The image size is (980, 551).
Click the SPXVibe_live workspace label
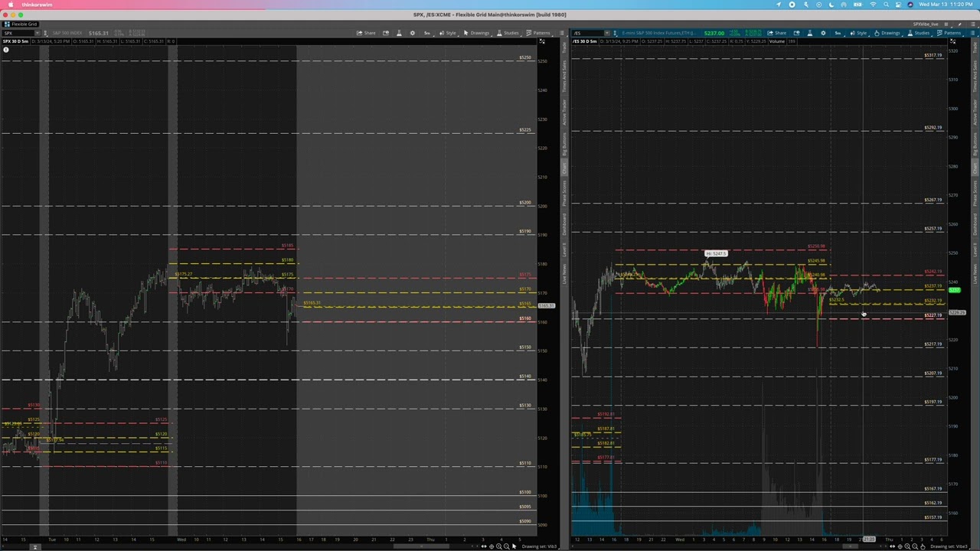point(926,24)
